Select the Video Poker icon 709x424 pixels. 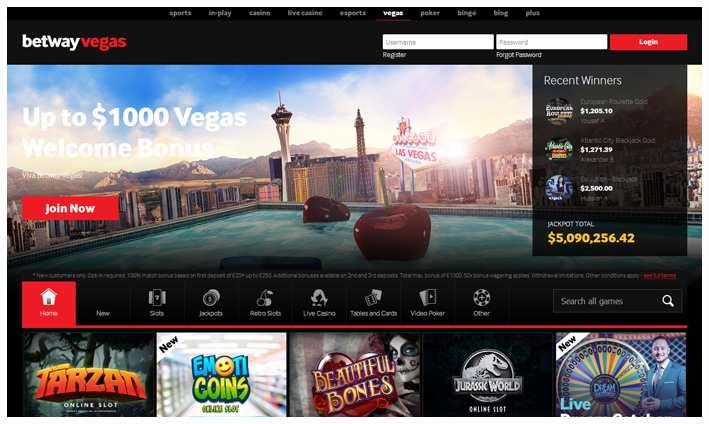pyautogui.click(x=428, y=297)
